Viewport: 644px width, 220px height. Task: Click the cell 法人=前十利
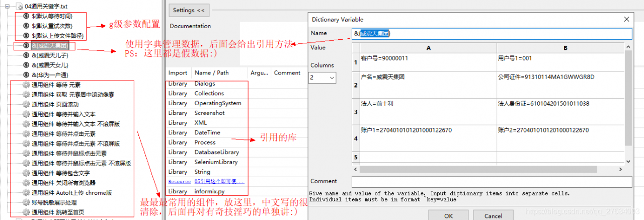click(428, 112)
